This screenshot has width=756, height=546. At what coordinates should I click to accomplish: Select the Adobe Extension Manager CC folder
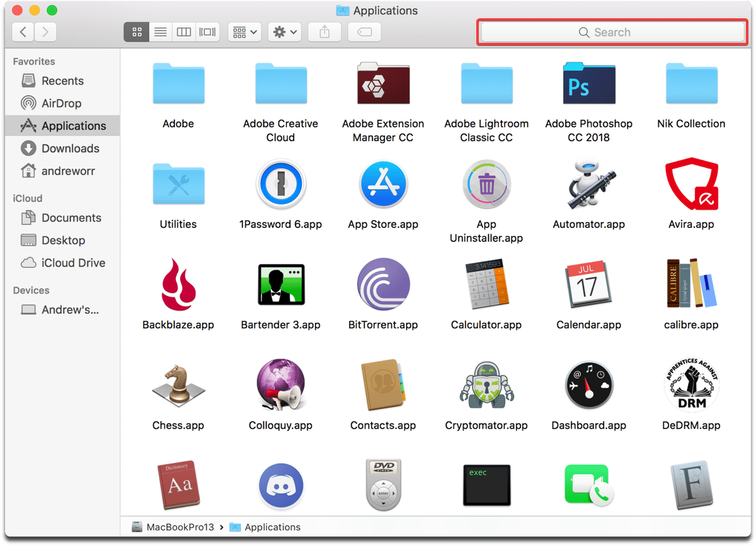[x=383, y=83]
